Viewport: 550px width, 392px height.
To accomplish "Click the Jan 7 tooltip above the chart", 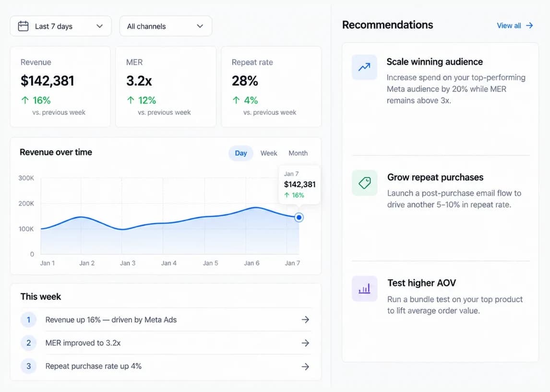I will pos(299,184).
